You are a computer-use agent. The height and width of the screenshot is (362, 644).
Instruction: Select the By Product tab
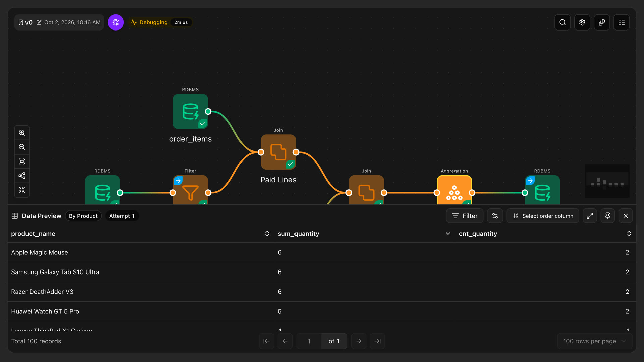tap(83, 216)
